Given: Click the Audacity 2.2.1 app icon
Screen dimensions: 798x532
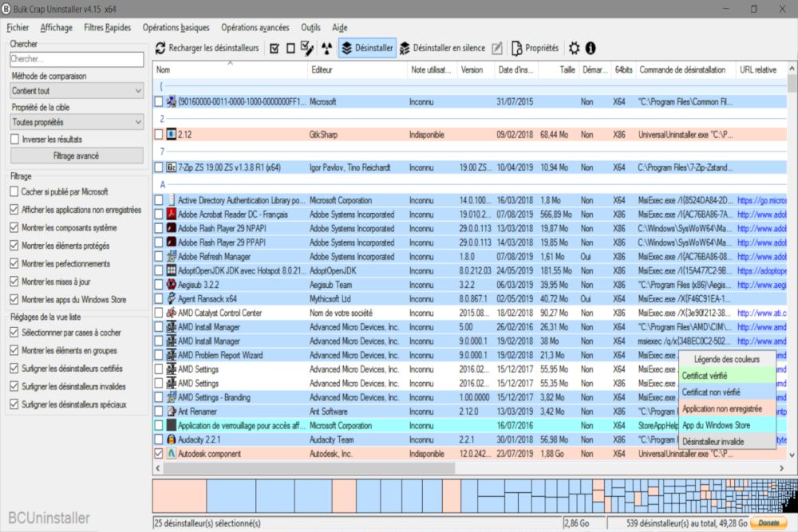Looking at the screenshot, I should pos(172,439).
